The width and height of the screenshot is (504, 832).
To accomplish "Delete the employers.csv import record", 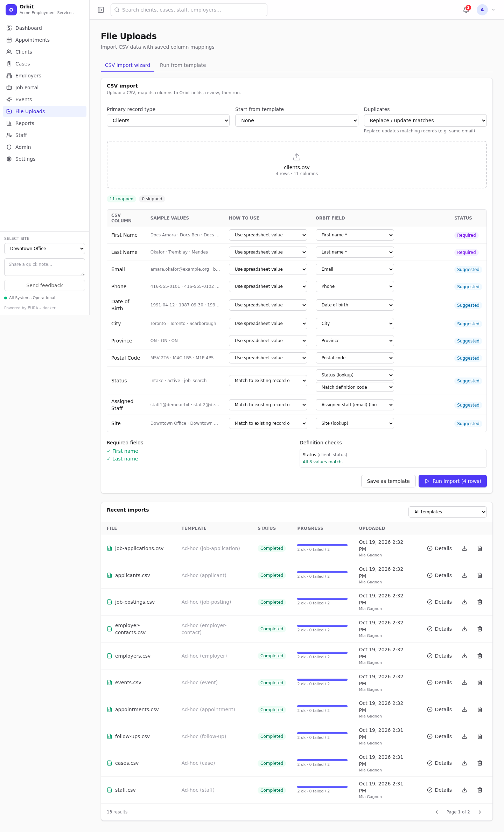I will tap(480, 656).
